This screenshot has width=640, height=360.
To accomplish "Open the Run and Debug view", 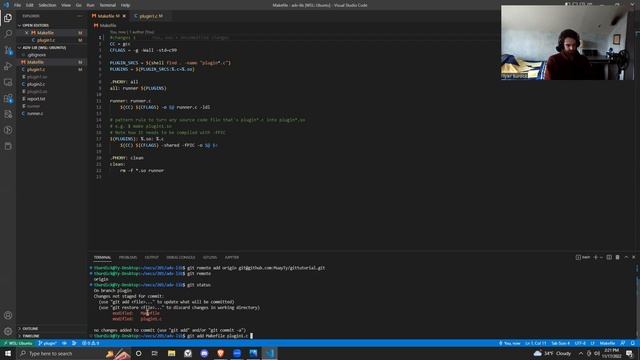I will 8,66.
